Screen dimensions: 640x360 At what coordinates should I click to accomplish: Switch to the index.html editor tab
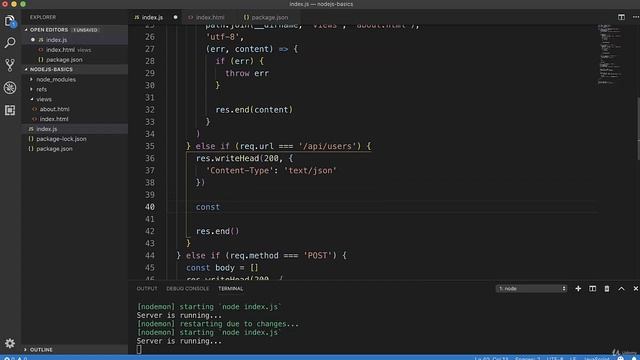point(210,17)
